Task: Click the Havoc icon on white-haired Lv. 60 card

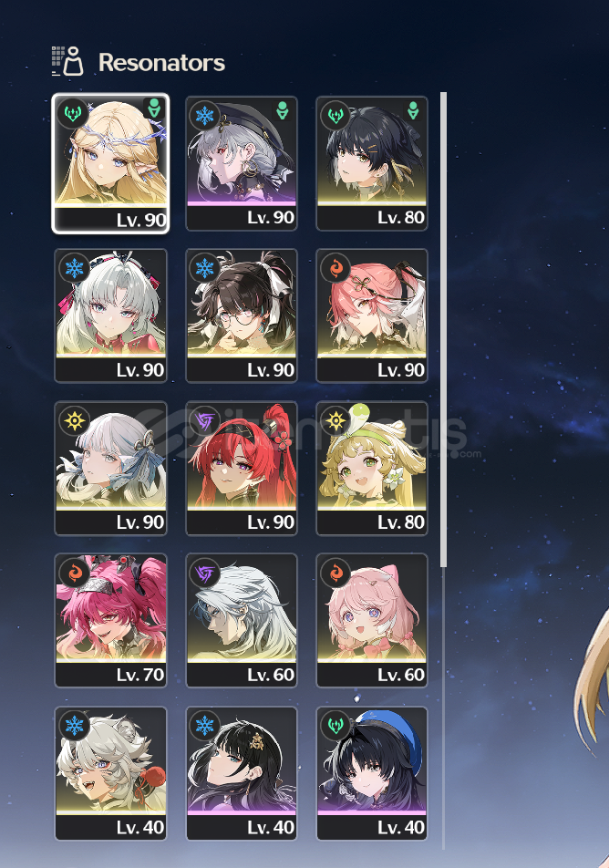Action: pos(204,573)
